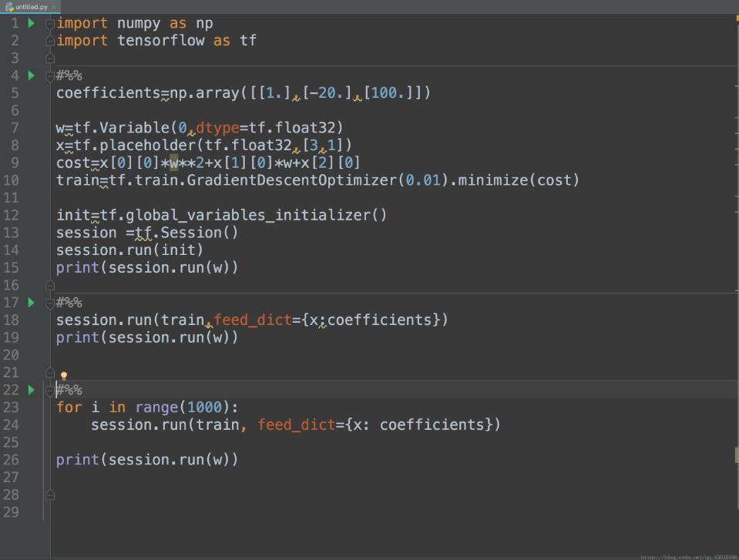Collapse the code cell fold at line 4
Screen dimensions: 739x560
tap(50, 75)
